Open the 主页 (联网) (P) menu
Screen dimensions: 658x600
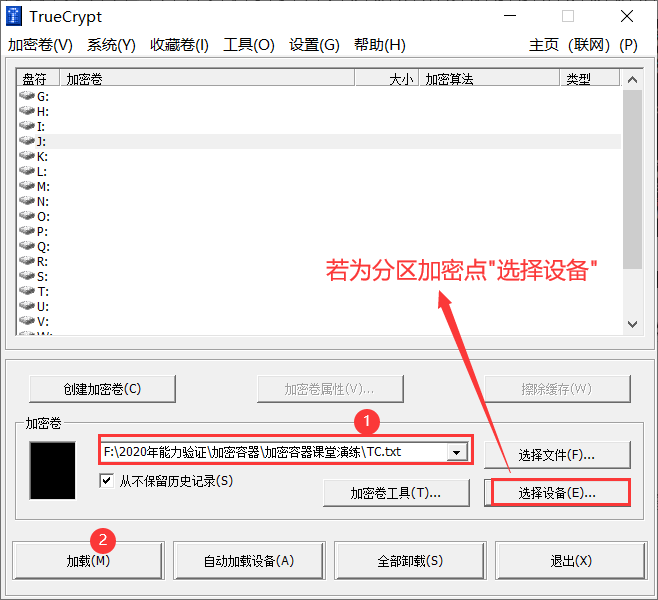(583, 44)
